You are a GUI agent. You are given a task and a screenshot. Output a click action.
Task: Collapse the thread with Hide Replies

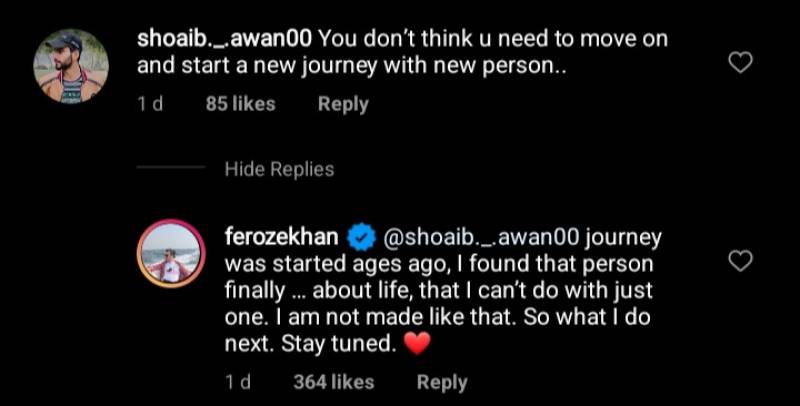(279, 169)
